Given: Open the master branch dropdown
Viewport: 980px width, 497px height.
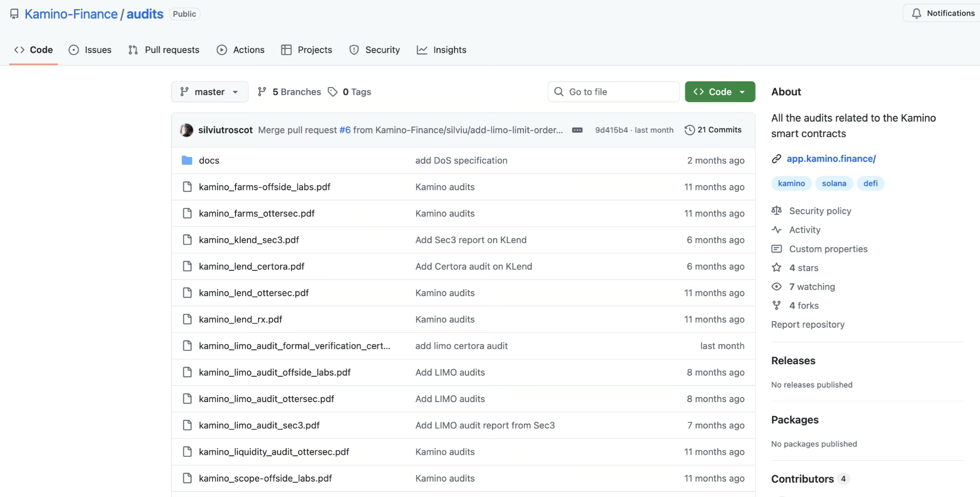Looking at the screenshot, I should point(210,92).
